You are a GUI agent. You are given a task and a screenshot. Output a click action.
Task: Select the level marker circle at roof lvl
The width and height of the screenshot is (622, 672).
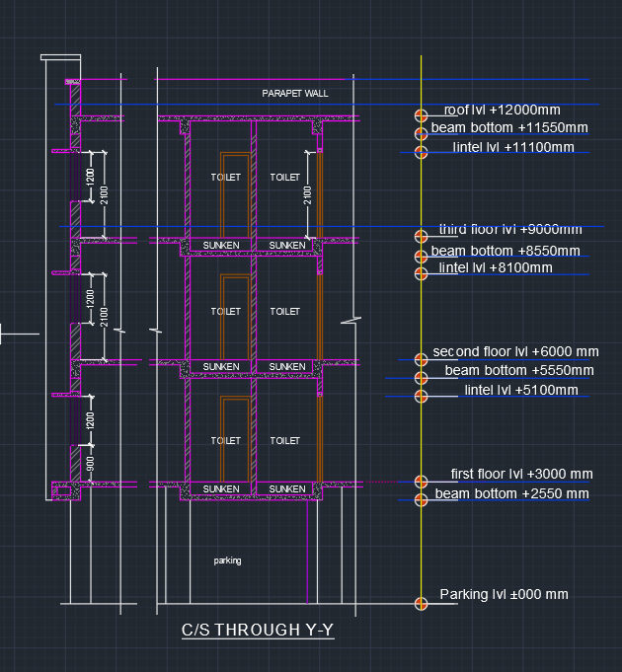tap(421, 115)
